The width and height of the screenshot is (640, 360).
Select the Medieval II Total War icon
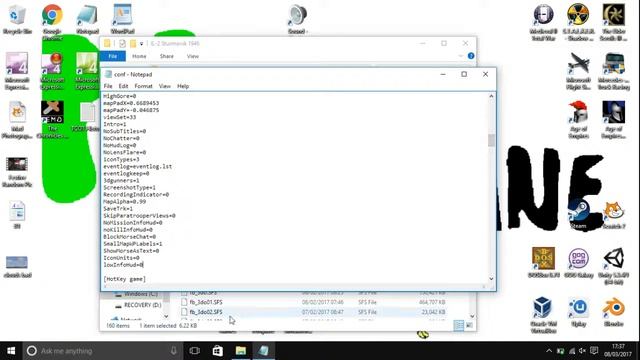point(543,22)
